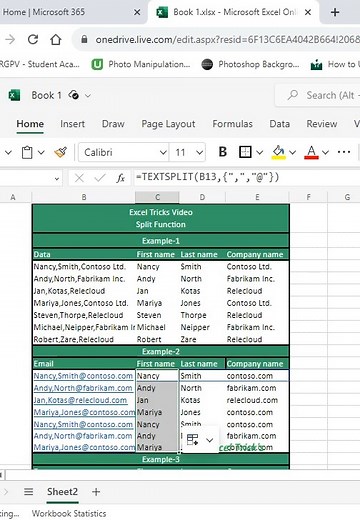Screen dimensions: 360x520
Task: Go to the browser home page icon
Action: [x=56, y=40]
